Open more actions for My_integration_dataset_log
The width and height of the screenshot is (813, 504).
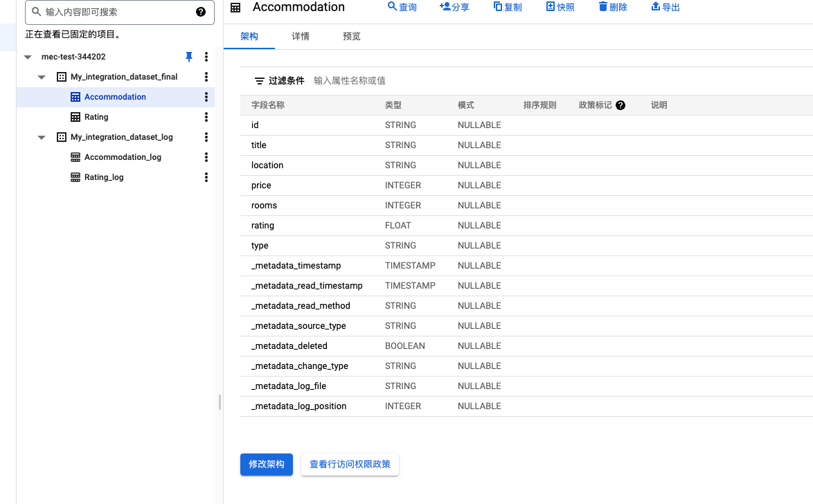(x=206, y=137)
